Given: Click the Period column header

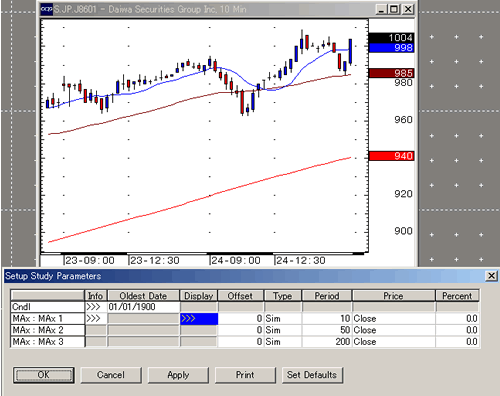Looking at the screenshot, I should 327,296.
